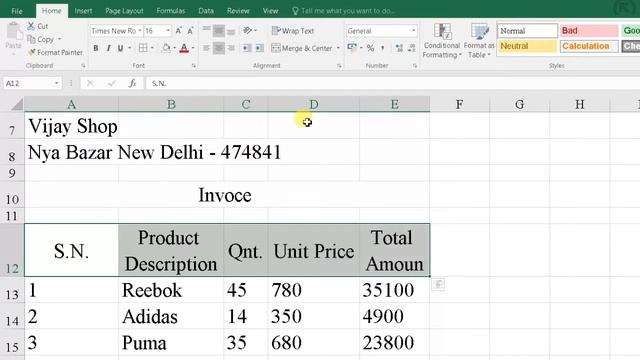Image resolution: width=640 pixels, height=360 pixels.
Task: Click the Copy button
Action: (x=40, y=39)
